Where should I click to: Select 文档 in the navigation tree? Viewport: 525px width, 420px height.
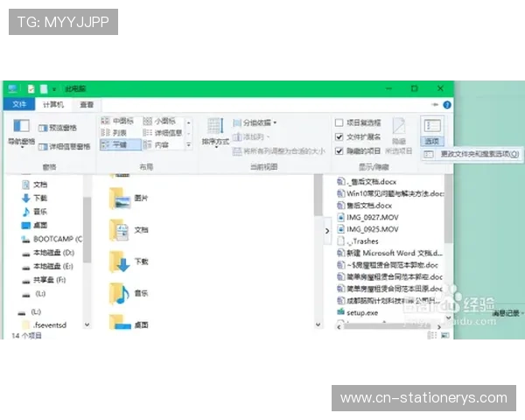[34, 185]
